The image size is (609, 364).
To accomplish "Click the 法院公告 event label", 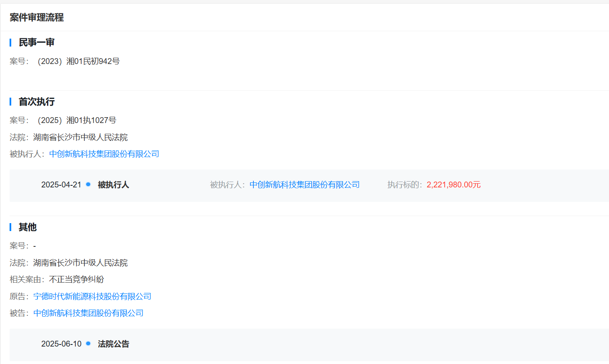I will pos(114,344).
